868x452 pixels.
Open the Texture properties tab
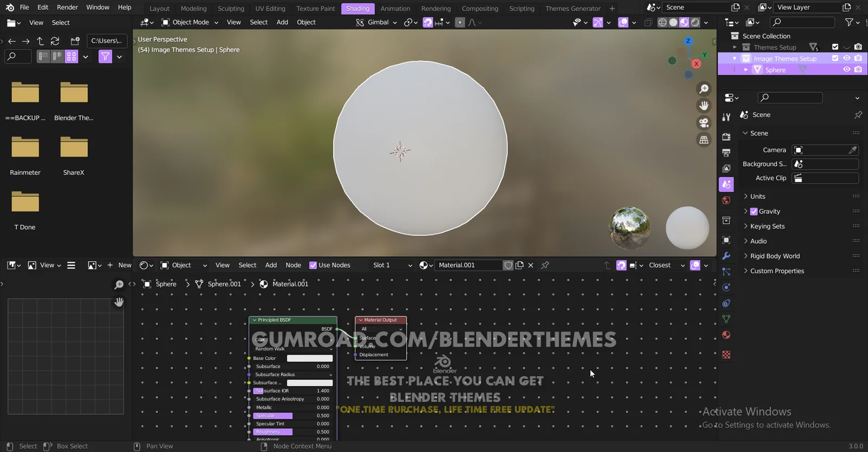tap(726, 354)
